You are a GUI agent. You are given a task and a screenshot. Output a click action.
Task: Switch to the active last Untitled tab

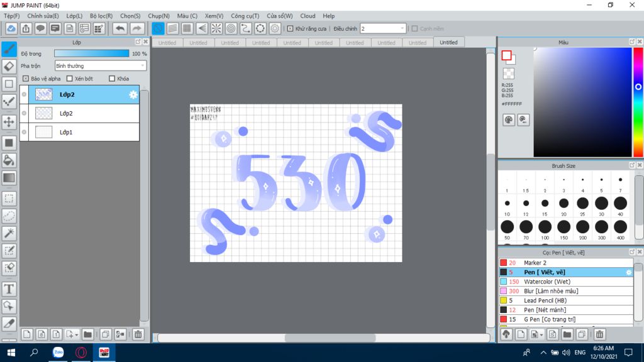448,42
